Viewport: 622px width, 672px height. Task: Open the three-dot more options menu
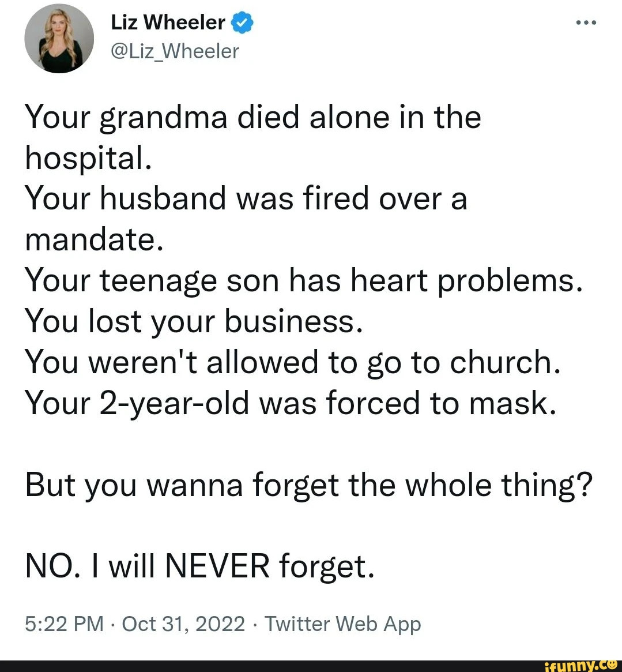click(x=586, y=22)
